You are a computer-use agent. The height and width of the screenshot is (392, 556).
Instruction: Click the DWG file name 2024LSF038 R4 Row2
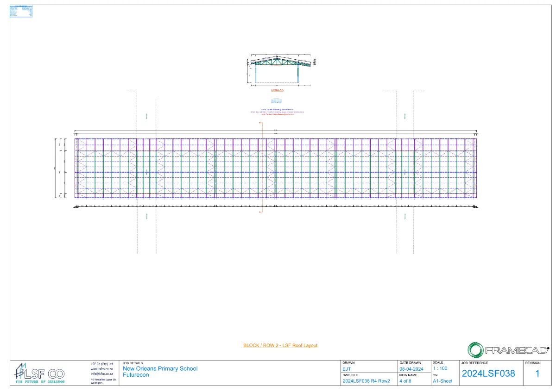pos(366,381)
